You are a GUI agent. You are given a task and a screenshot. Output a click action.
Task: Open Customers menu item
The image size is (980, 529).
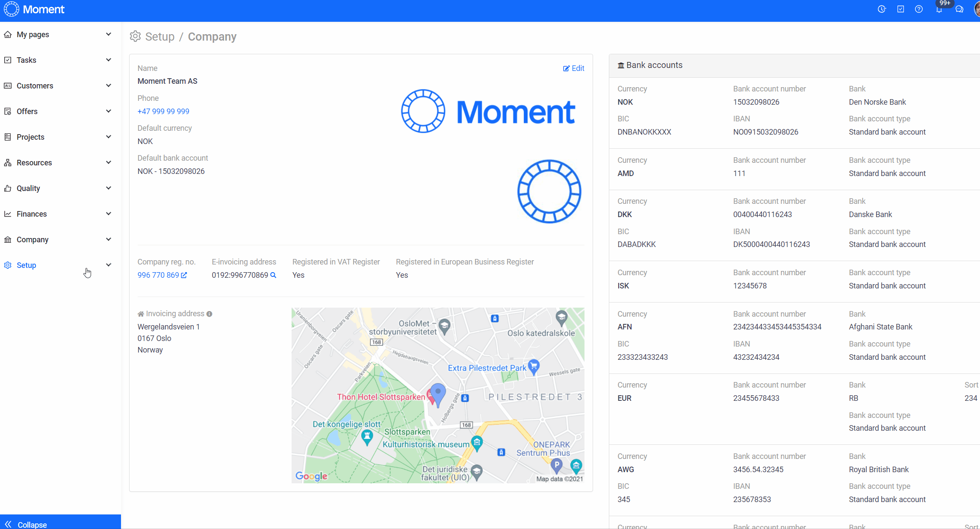[x=60, y=86]
